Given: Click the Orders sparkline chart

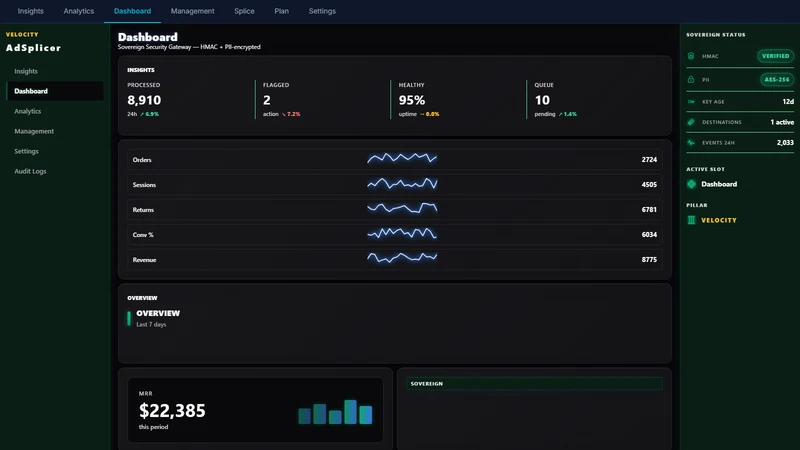Looking at the screenshot, I should pos(402,158).
